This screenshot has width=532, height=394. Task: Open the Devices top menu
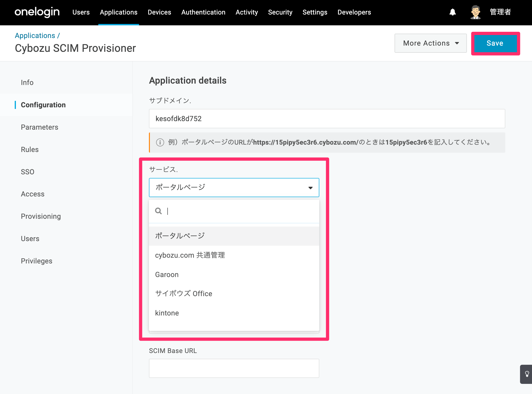[x=159, y=12]
